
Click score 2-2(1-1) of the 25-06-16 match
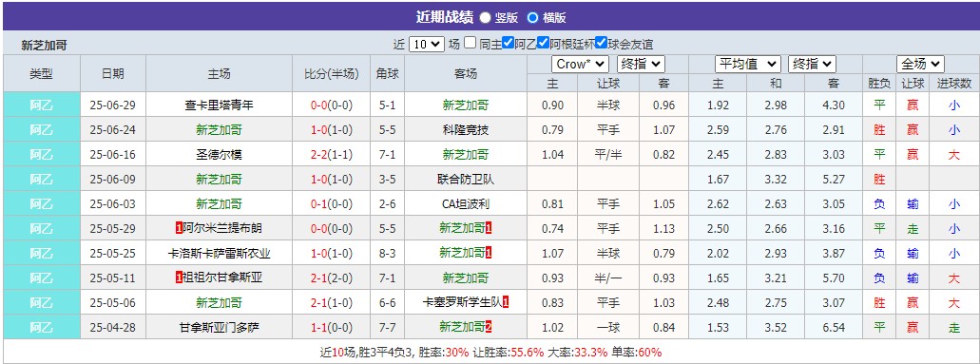[331, 155]
